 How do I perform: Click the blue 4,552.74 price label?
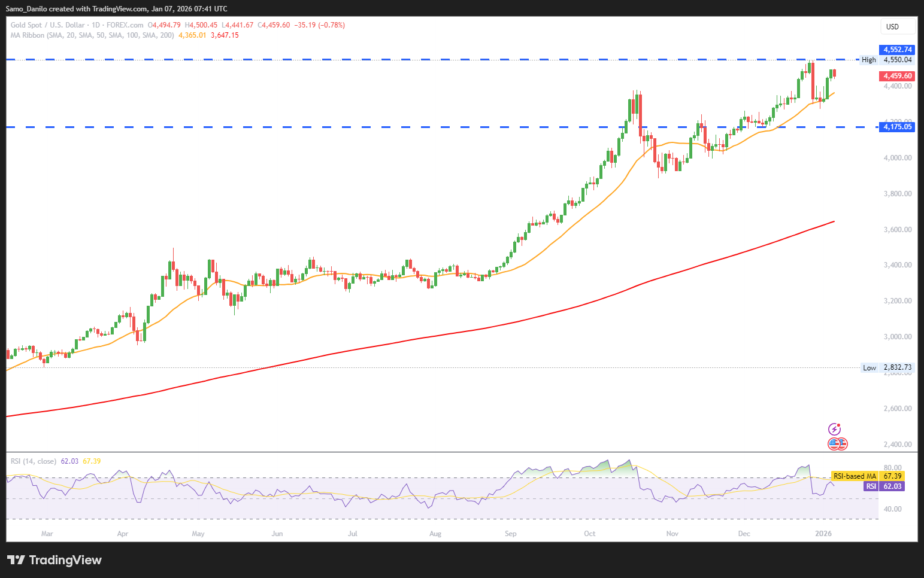tap(897, 50)
